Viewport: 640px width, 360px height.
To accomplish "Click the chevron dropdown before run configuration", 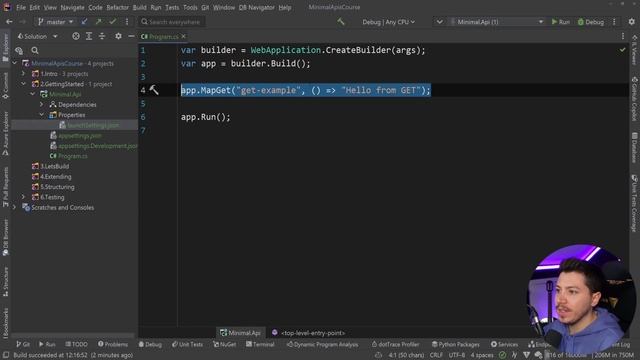I will point(439,22).
